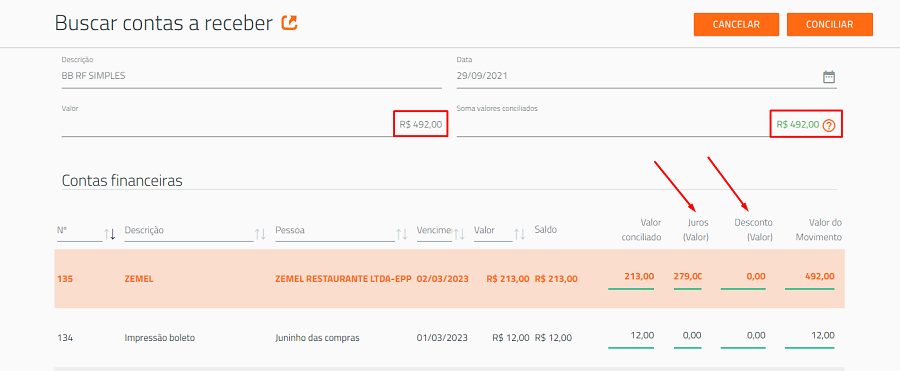Filter by Pessoa column input
This screenshot has width=900, height=371.
[x=335, y=231]
